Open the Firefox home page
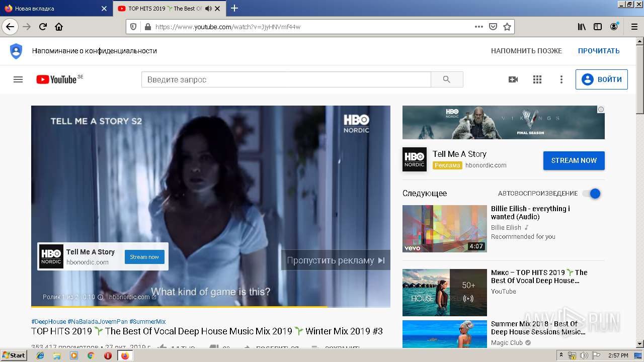The height and width of the screenshot is (362, 644). click(59, 27)
